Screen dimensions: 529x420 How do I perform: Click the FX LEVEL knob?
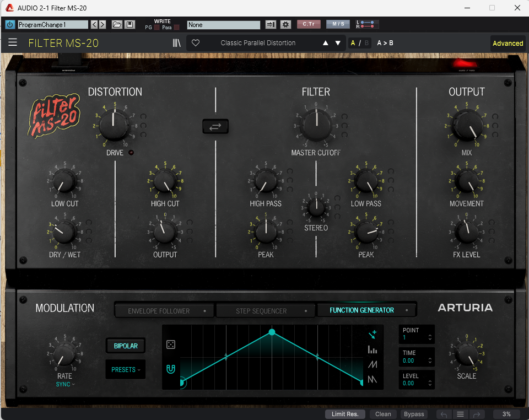pos(467,231)
